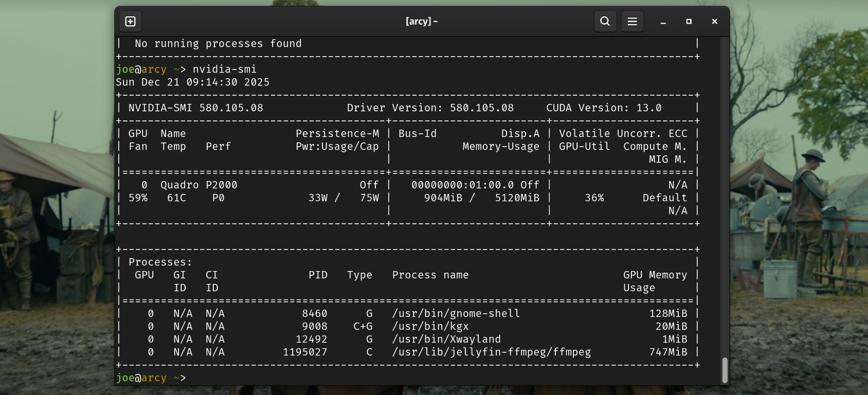Click PID 1195027 in process list
Image resolution: width=868 pixels, height=395 pixels.
[305, 352]
